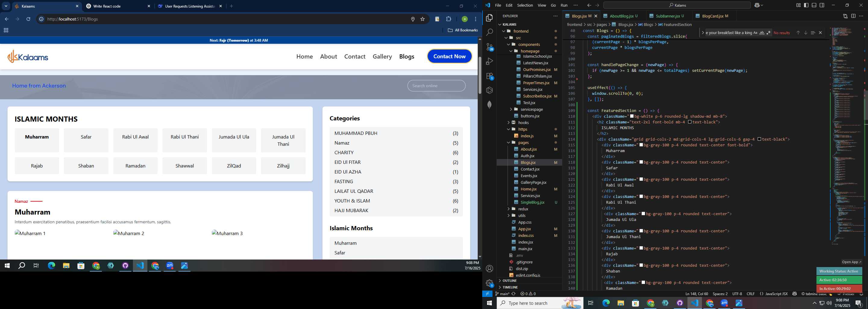Reload the Kalaams page in the browser
Image resolution: width=868 pixels, height=309 pixels.
[28, 19]
